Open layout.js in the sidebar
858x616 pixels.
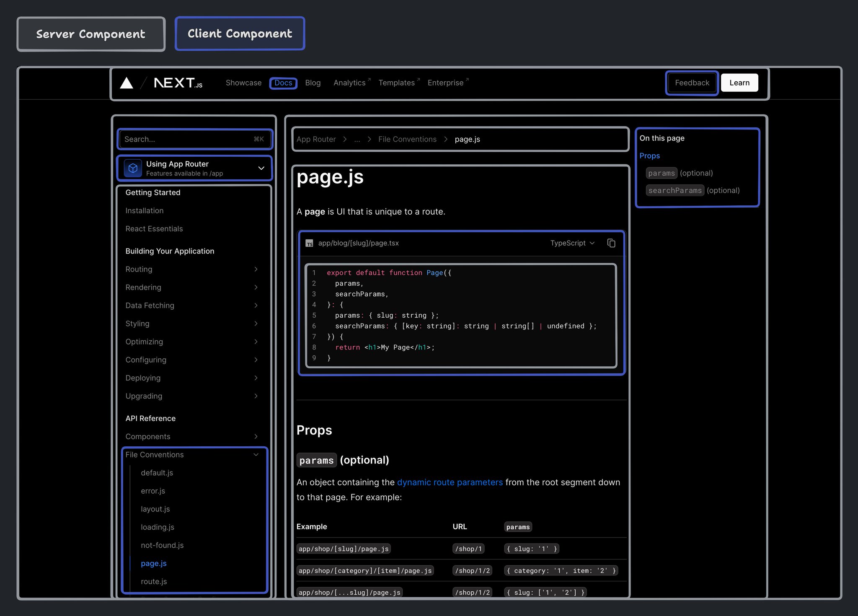pos(155,509)
